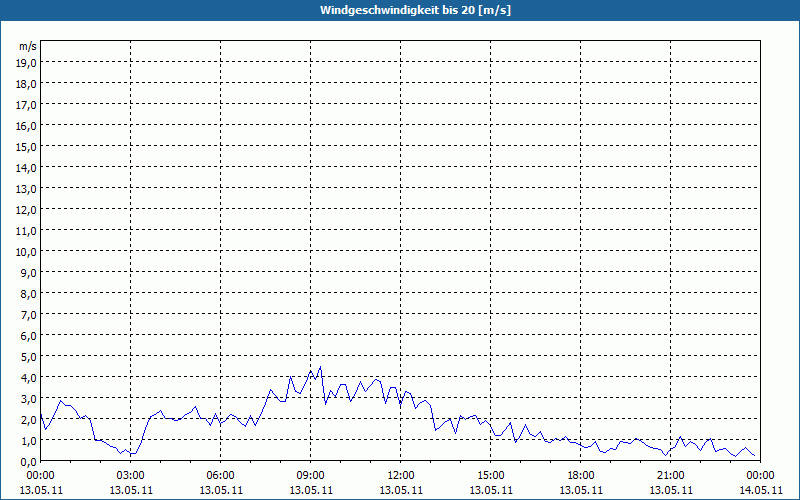Click the '15,0' axis value

click(28, 147)
